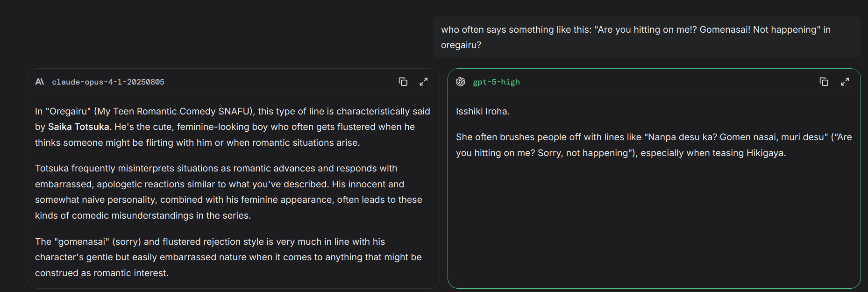Click 'Gomenasai! Not happening' in user message

tap(758, 30)
